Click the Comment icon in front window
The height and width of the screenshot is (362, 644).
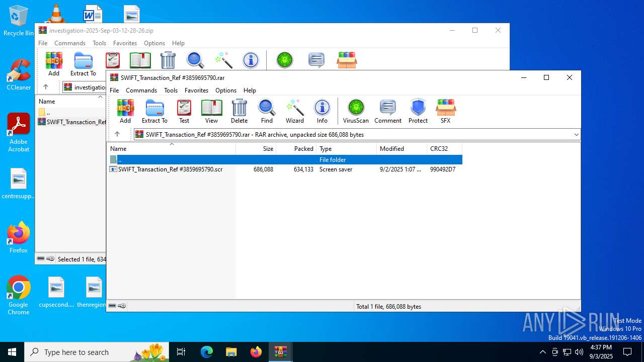[388, 111]
